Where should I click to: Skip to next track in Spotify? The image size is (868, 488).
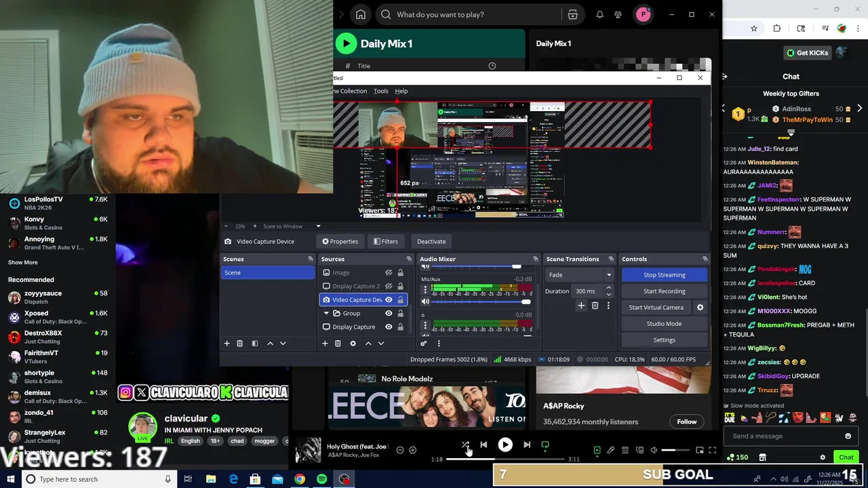(527, 445)
